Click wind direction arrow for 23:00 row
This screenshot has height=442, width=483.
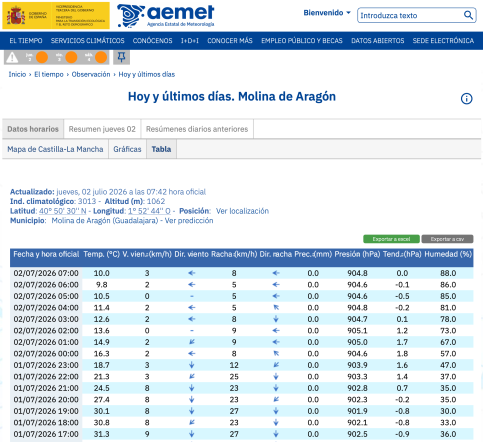click(191, 365)
